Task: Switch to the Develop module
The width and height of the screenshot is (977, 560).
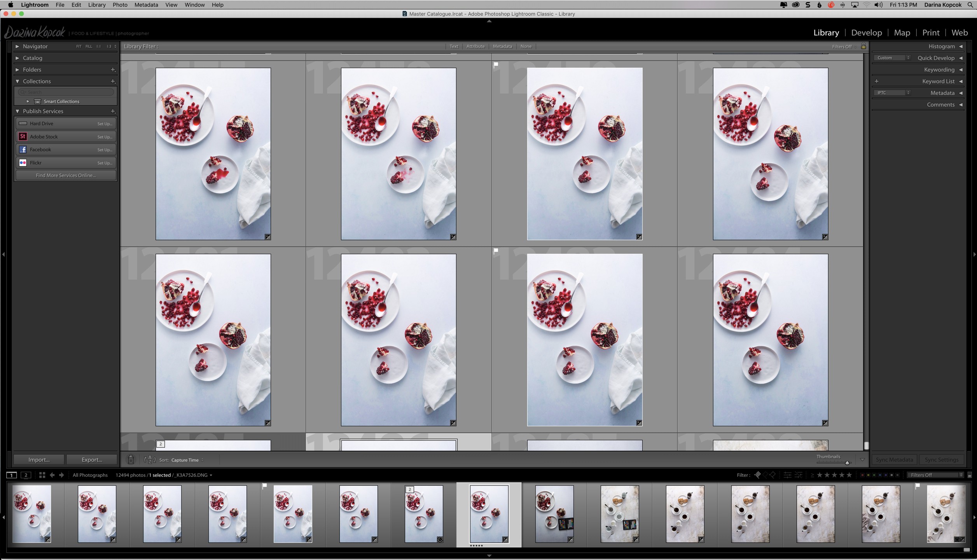Action: click(x=866, y=32)
